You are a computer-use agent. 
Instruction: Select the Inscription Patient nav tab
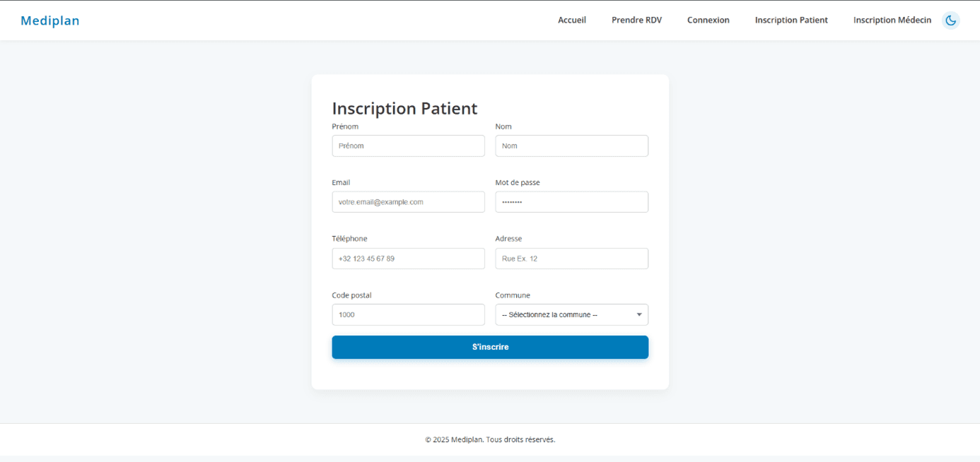click(791, 20)
